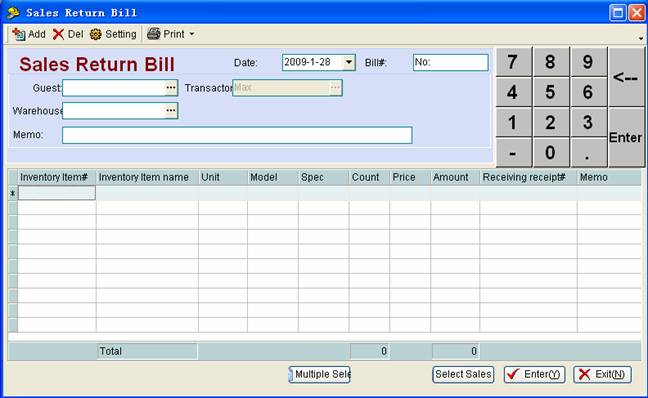Click the new row Inventory Item# cell
Screen dimensions: 648x398
57,193
